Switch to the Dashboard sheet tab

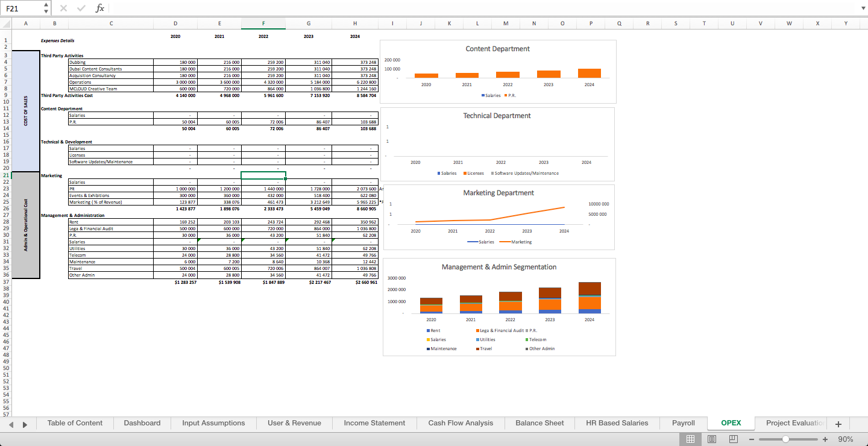pyautogui.click(x=142, y=423)
